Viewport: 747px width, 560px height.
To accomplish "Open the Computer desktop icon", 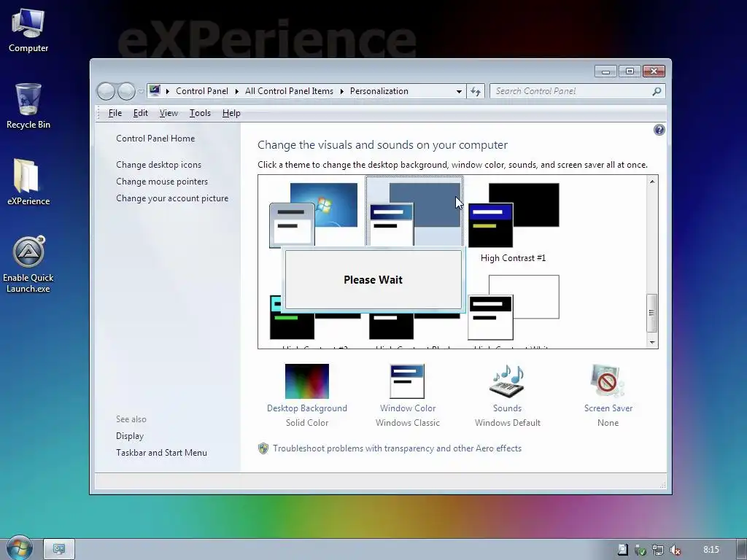I will [28, 31].
